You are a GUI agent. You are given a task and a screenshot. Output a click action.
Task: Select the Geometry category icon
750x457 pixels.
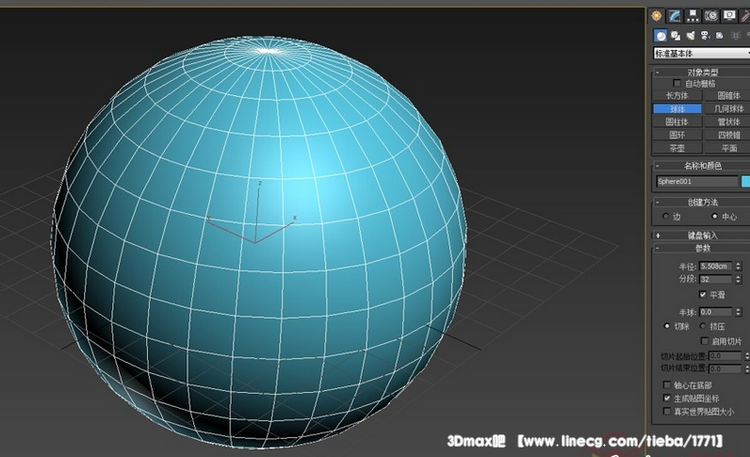(660, 35)
